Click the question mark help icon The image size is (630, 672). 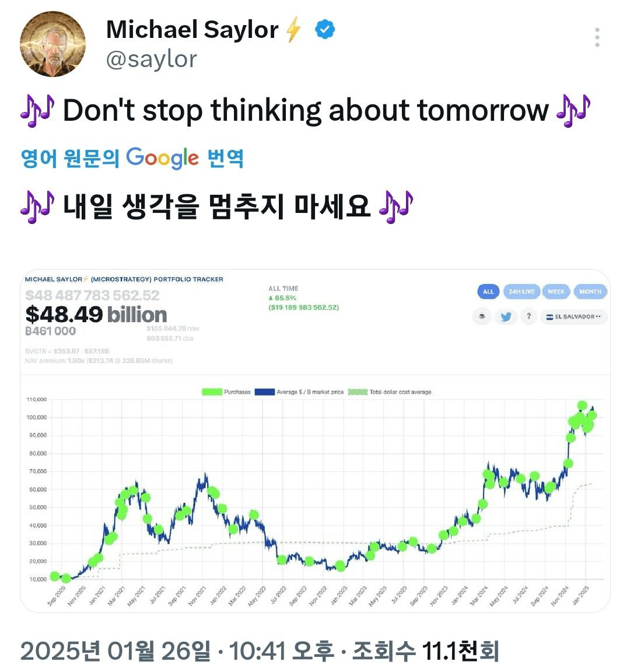coord(529,316)
